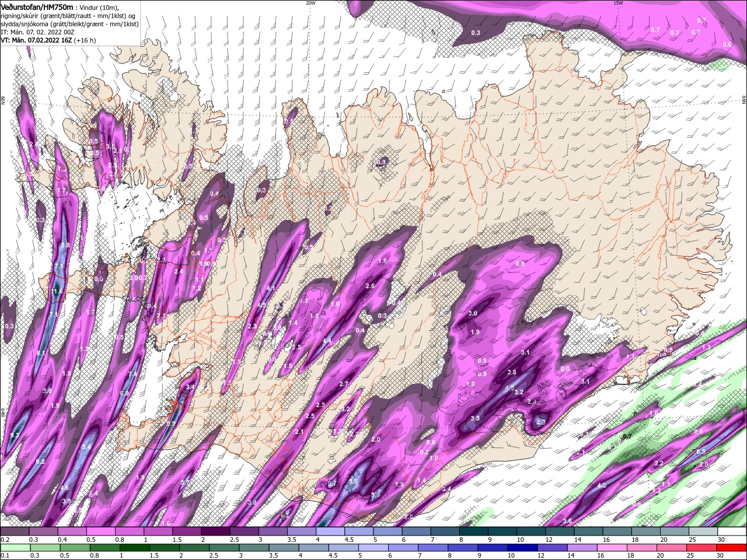Click the 4.4 precipitation value on the map

[327, 340]
